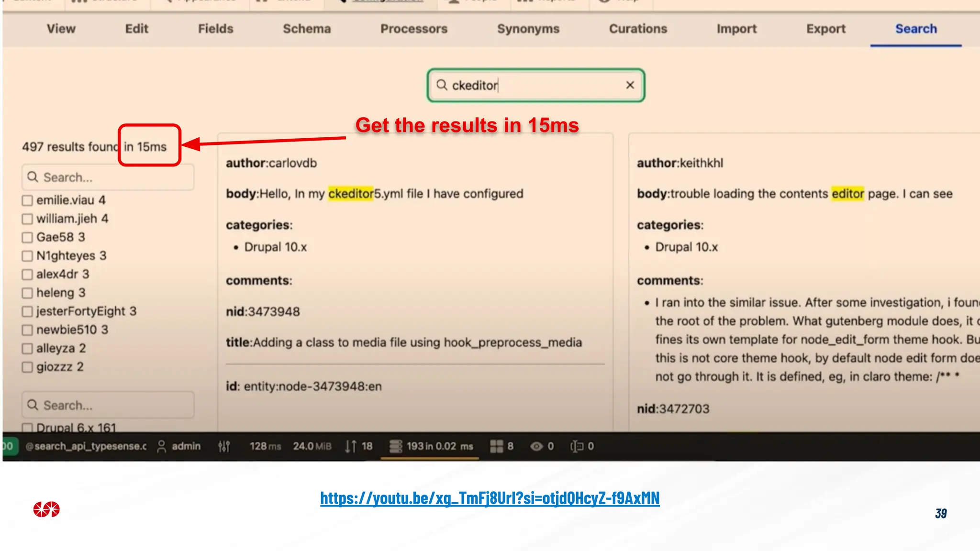Click Drupal 10.x category in keithkhl result
Screen dimensions: 980x551
686,247
